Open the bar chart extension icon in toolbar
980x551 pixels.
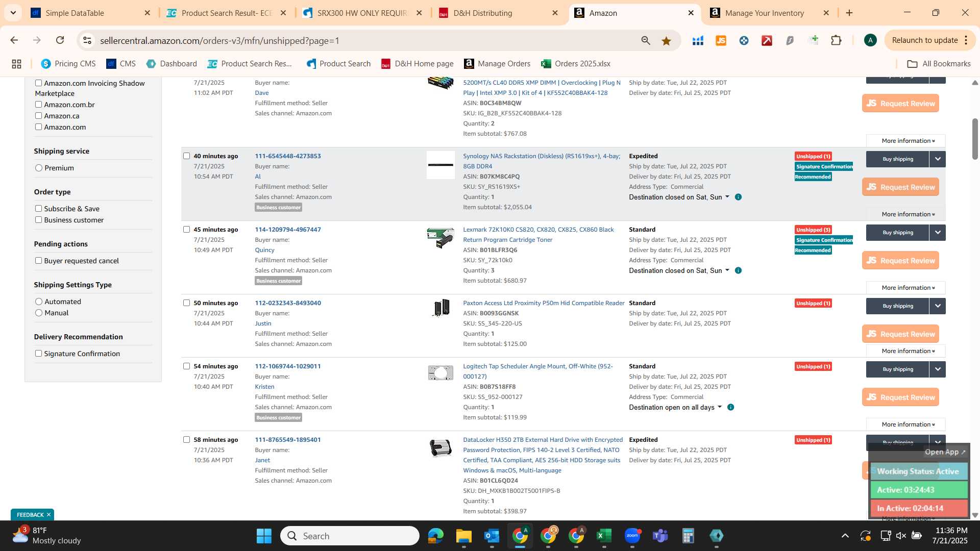[x=698, y=40]
